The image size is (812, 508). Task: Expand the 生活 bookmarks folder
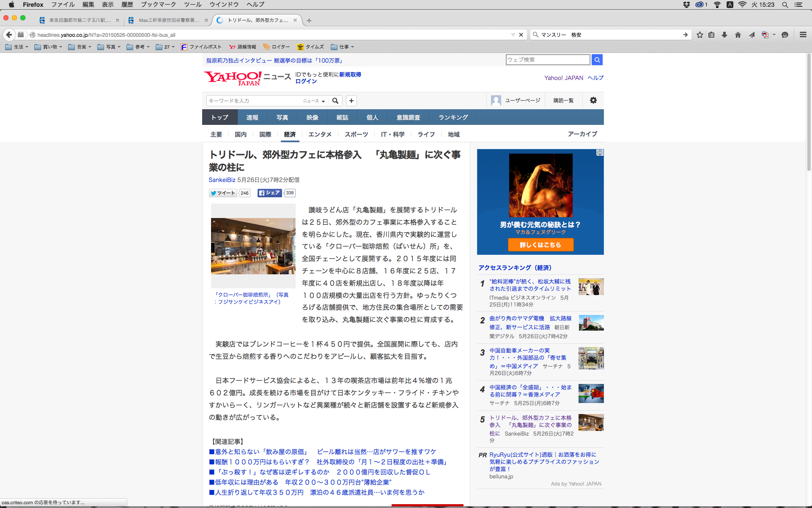tap(17, 47)
